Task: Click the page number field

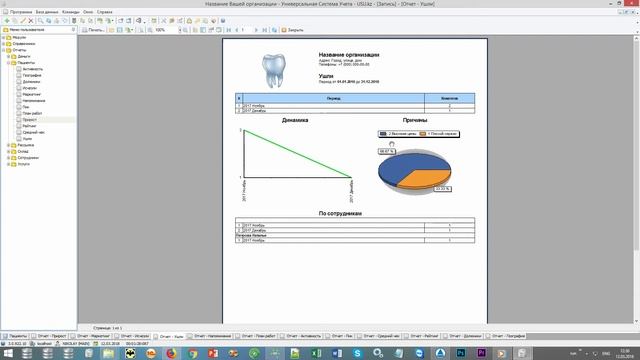Action: pos(246,30)
